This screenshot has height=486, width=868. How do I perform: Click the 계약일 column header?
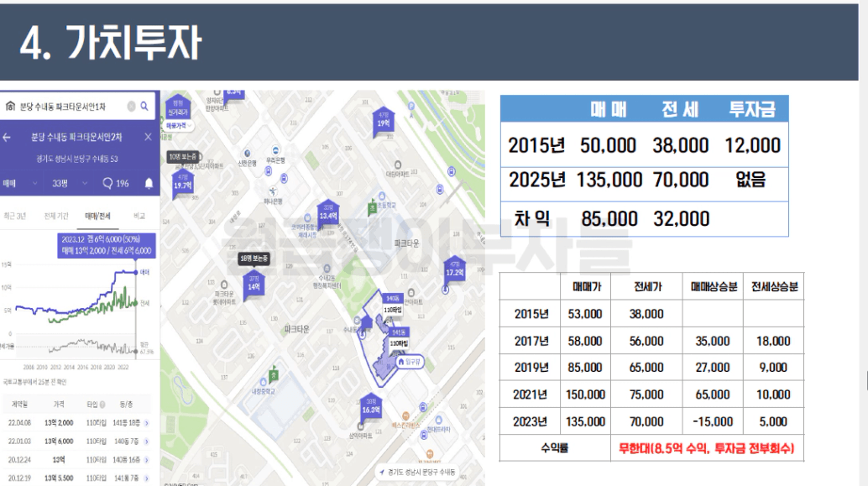19,405
